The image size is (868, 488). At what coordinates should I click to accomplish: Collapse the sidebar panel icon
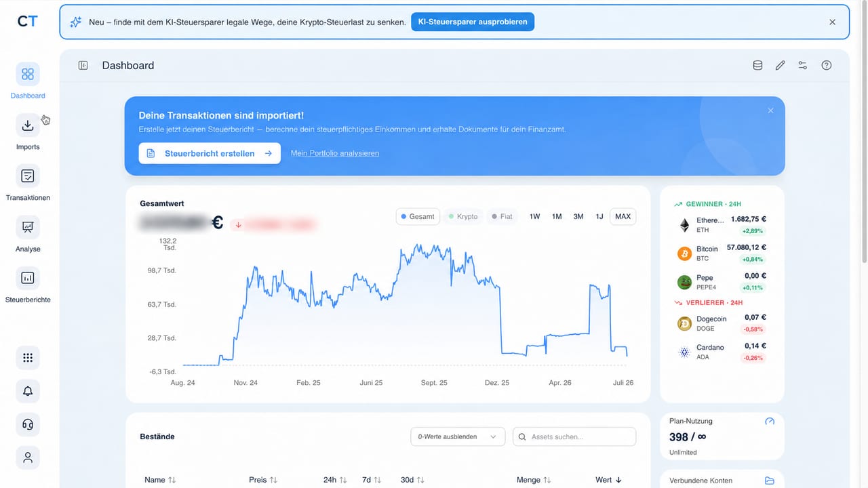tap(83, 66)
